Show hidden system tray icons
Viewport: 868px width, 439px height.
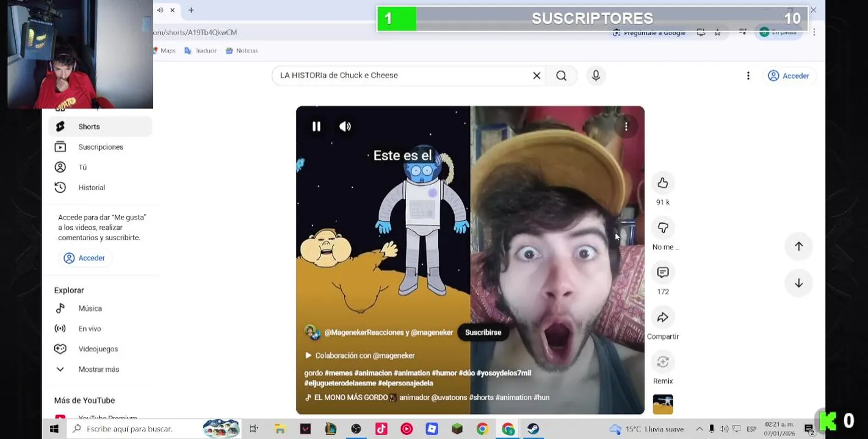(x=700, y=429)
